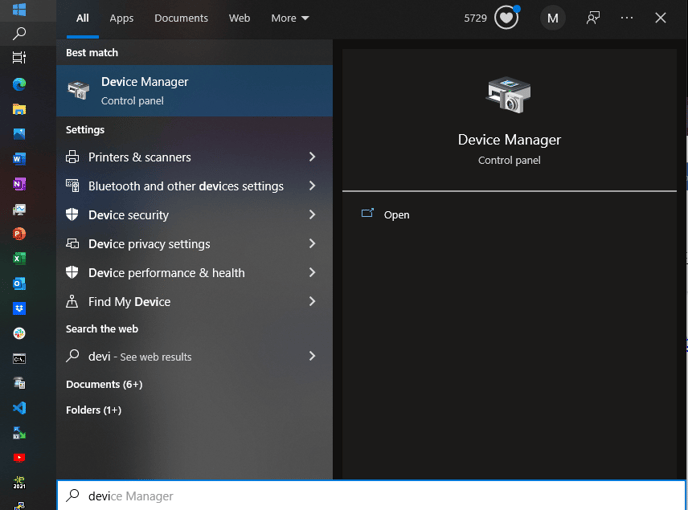Viewport: 688px width, 510px height.
Task: Click the printer icon beside Printers & scanners
Action: click(x=72, y=157)
